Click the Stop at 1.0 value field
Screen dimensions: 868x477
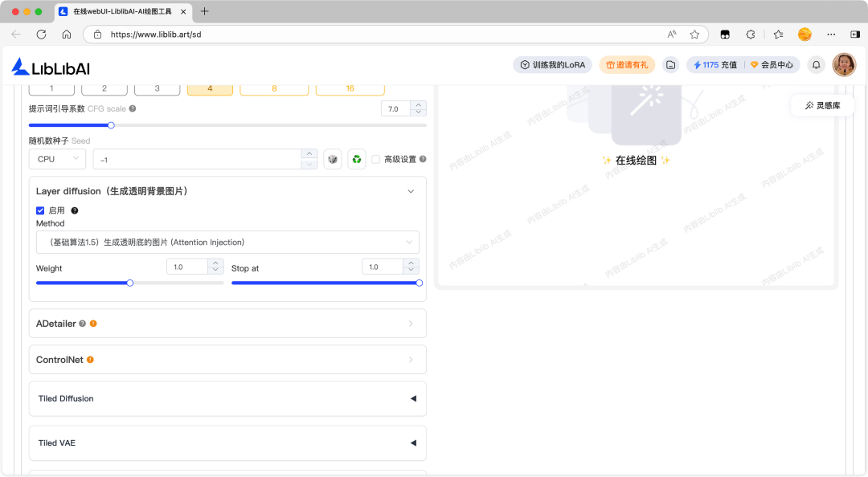[383, 267]
